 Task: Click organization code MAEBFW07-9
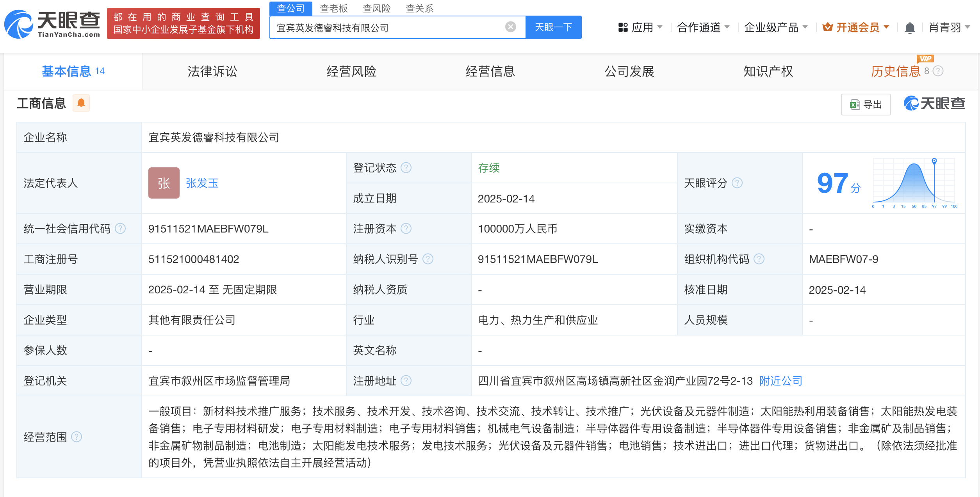click(x=844, y=259)
